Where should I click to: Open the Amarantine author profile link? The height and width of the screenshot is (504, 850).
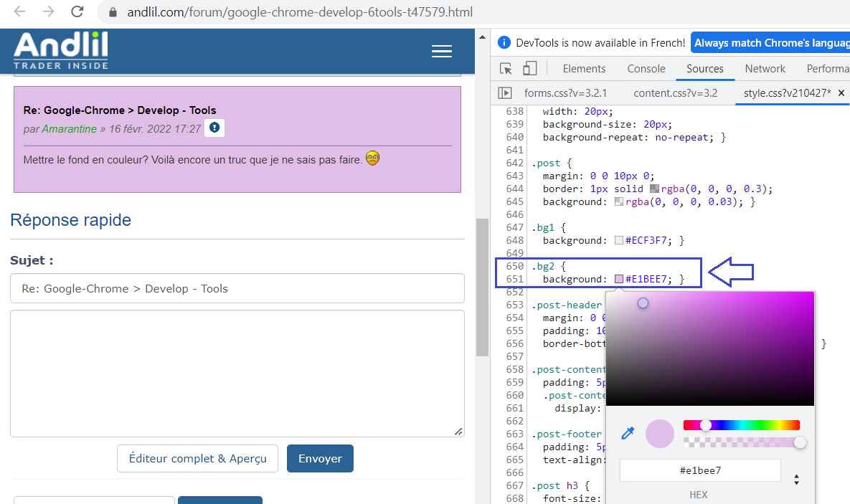69,129
